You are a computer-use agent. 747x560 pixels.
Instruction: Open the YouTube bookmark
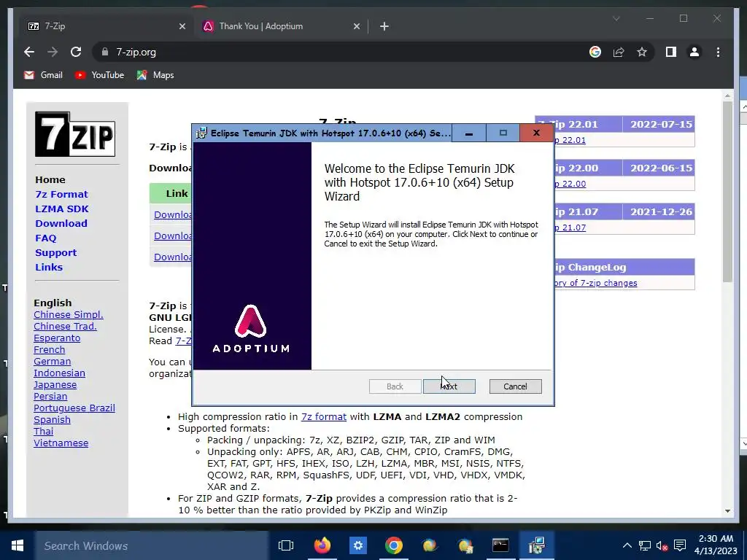coord(99,75)
